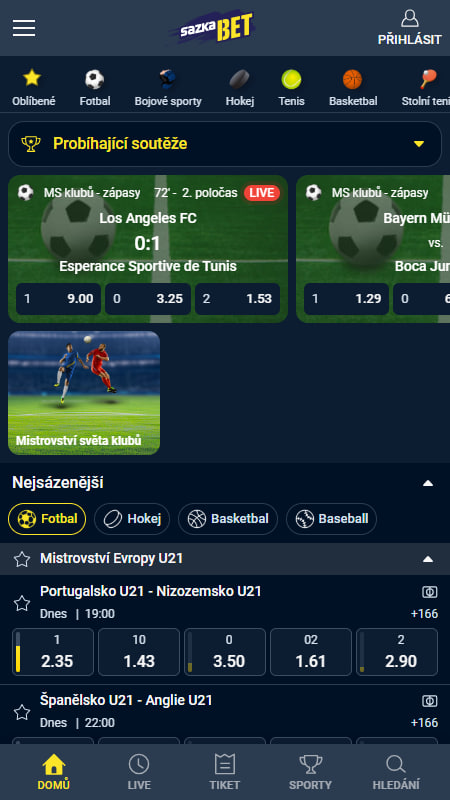Switch to the LIVE bottom tab
Screen dimensions: 450x800
coord(139,772)
